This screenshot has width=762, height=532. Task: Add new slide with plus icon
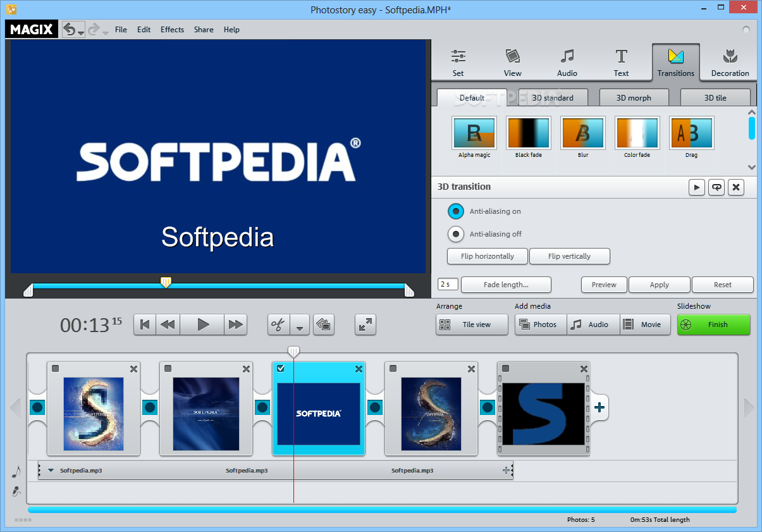tap(599, 407)
